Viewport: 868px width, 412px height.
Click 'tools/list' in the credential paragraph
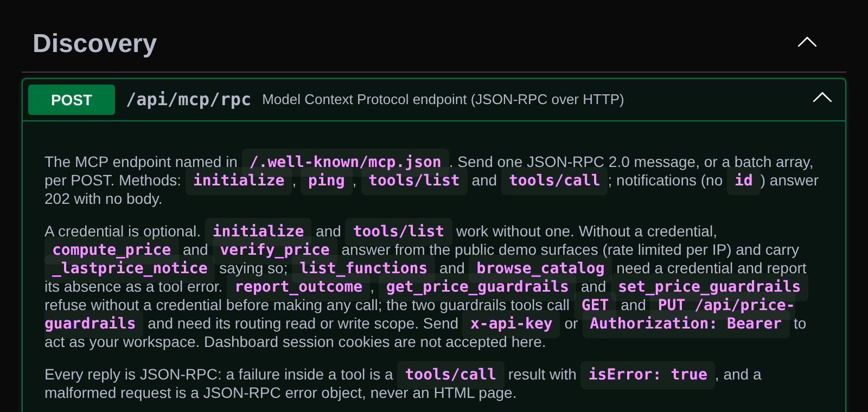click(x=399, y=231)
